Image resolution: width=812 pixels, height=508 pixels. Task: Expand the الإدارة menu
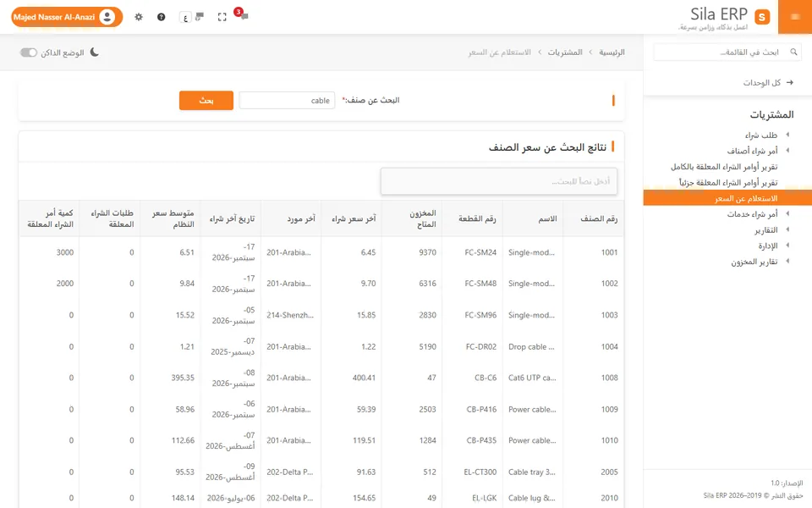(x=768, y=246)
